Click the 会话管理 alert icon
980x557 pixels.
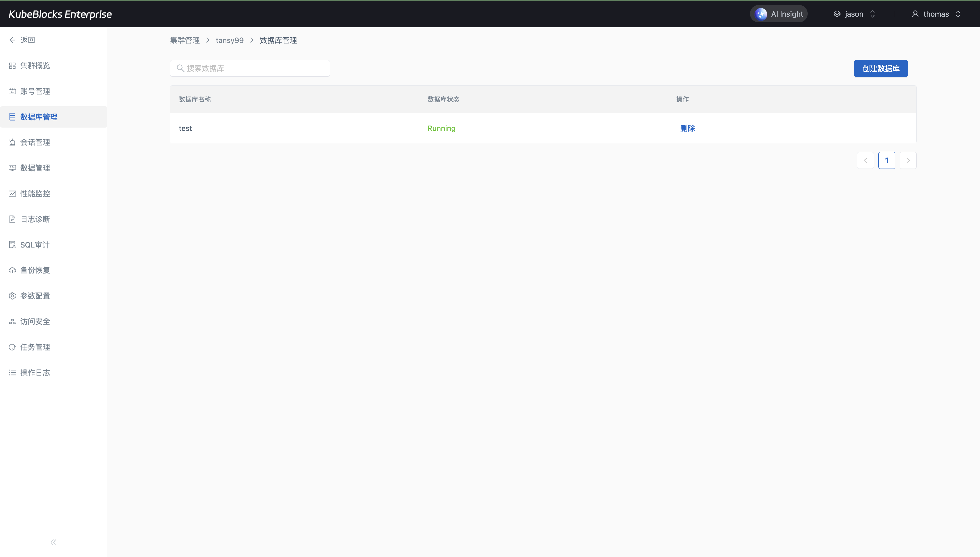pos(12,142)
